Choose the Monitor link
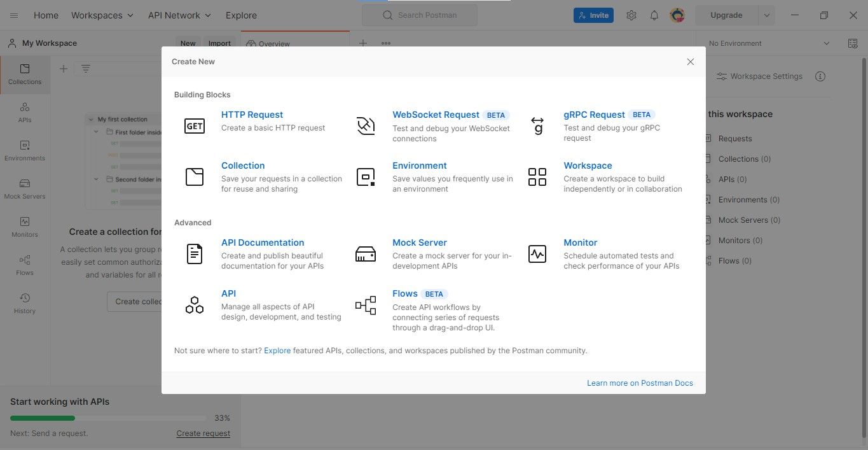This screenshot has width=868, height=450. (x=580, y=243)
